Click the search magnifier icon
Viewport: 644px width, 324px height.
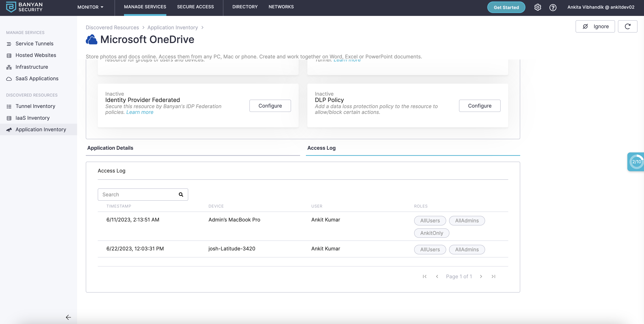pyautogui.click(x=181, y=195)
